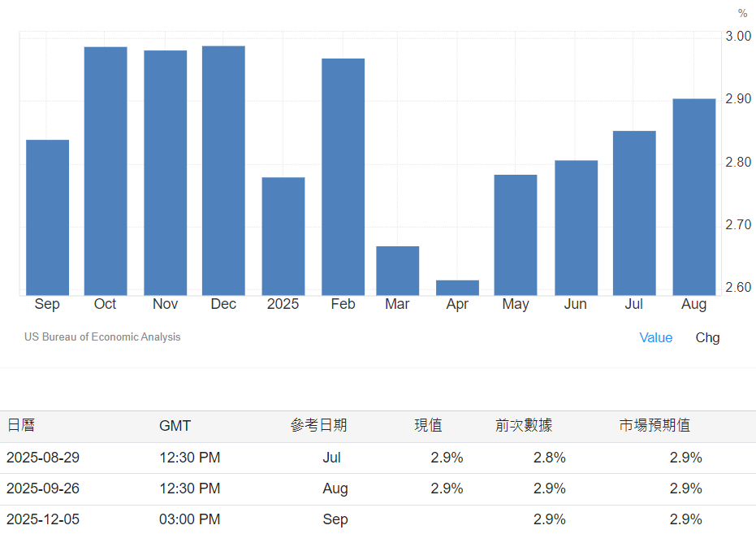Click the bar labeled 2025
Screen dimensions: 756x534
(x=283, y=236)
